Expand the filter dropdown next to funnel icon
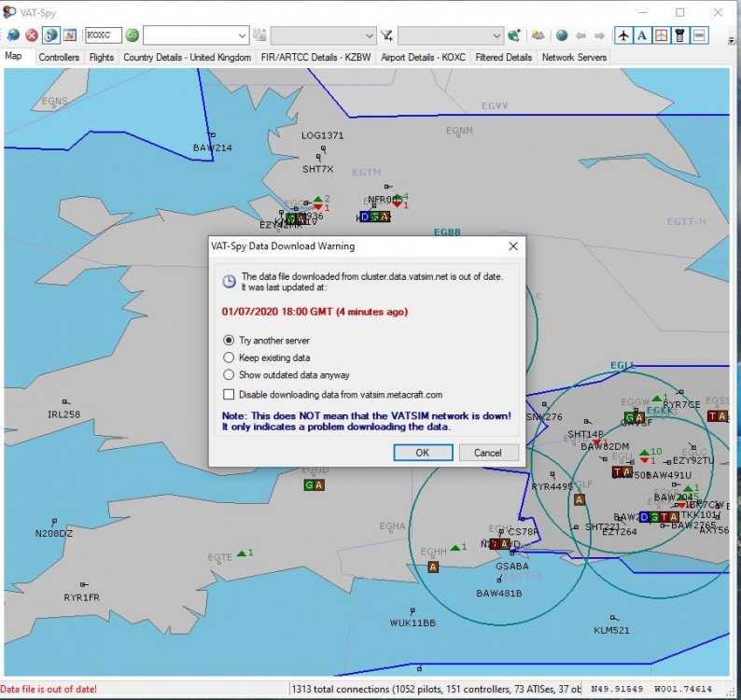 tap(496, 35)
